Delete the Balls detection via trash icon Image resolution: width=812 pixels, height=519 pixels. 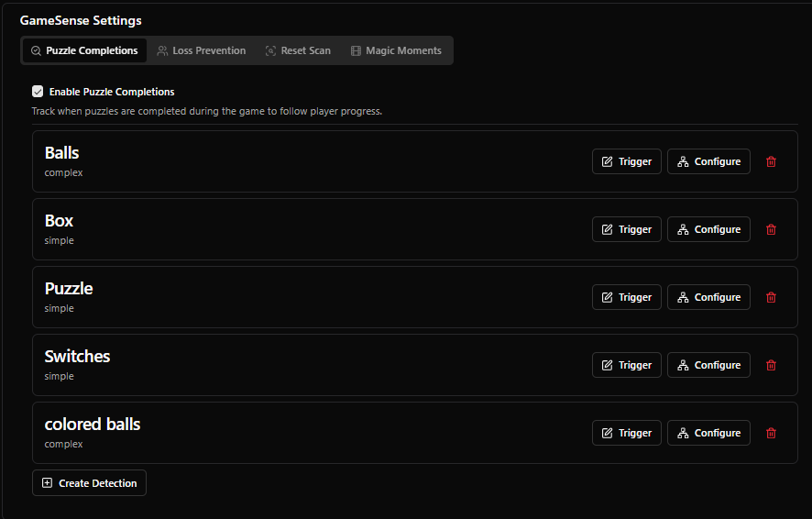click(x=771, y=161)
